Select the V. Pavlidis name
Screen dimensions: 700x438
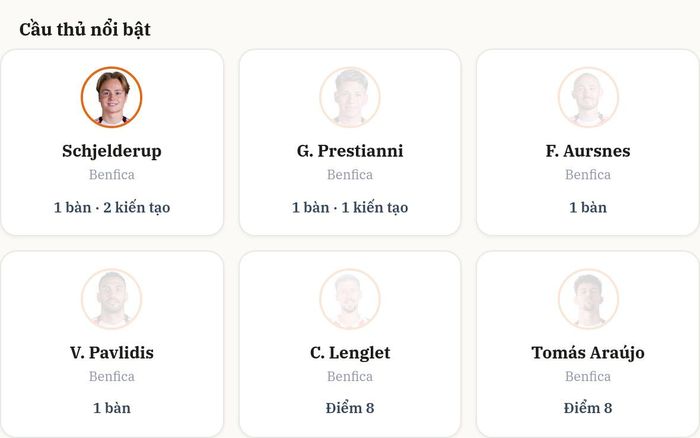coord(112,353)
